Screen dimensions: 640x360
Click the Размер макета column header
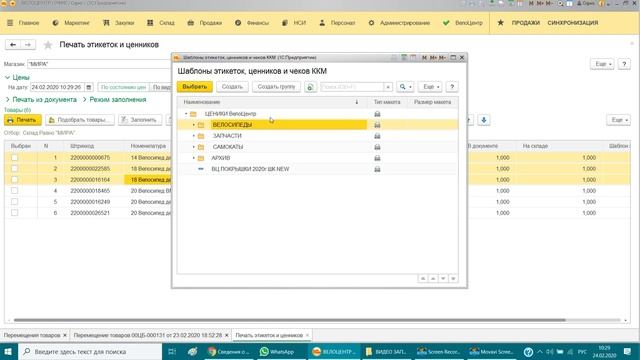click(x=433, y=102)
